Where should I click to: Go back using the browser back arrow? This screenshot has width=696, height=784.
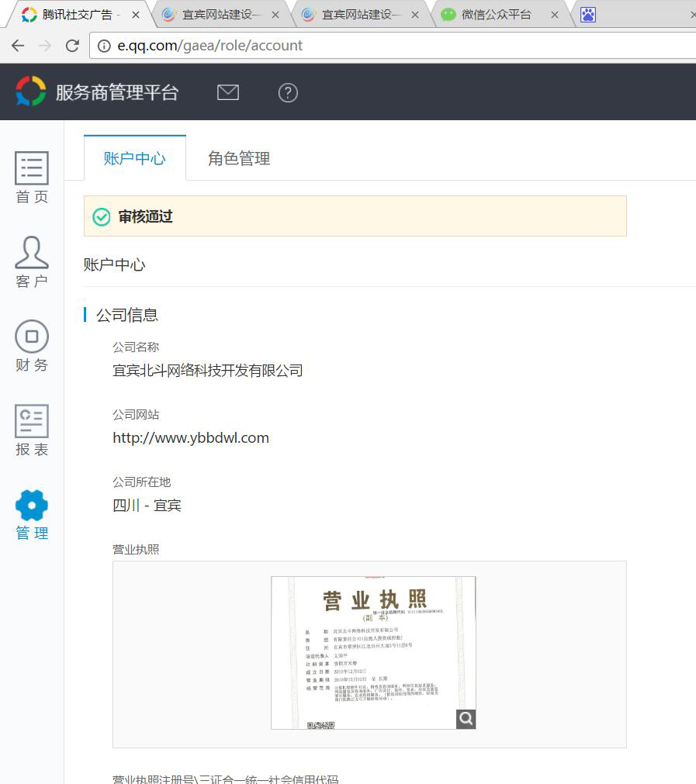coord(17,45)
